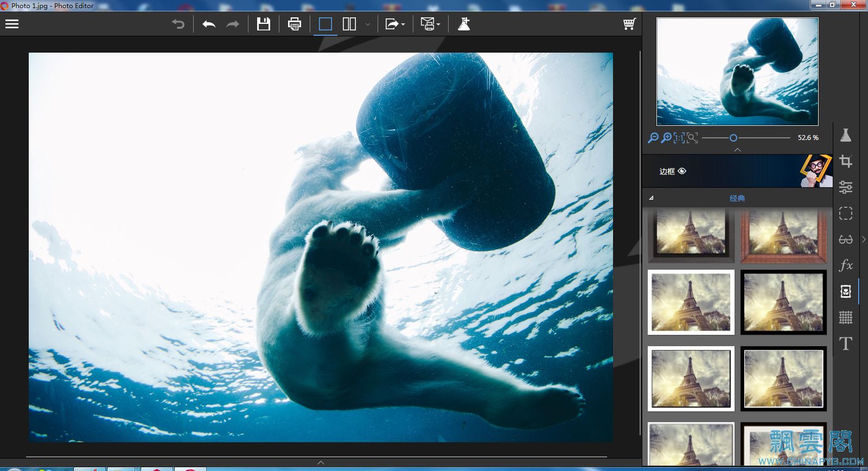Print the current photo
Image resolution: width=868 pixels, height=471 pixels.
point(295,24)
